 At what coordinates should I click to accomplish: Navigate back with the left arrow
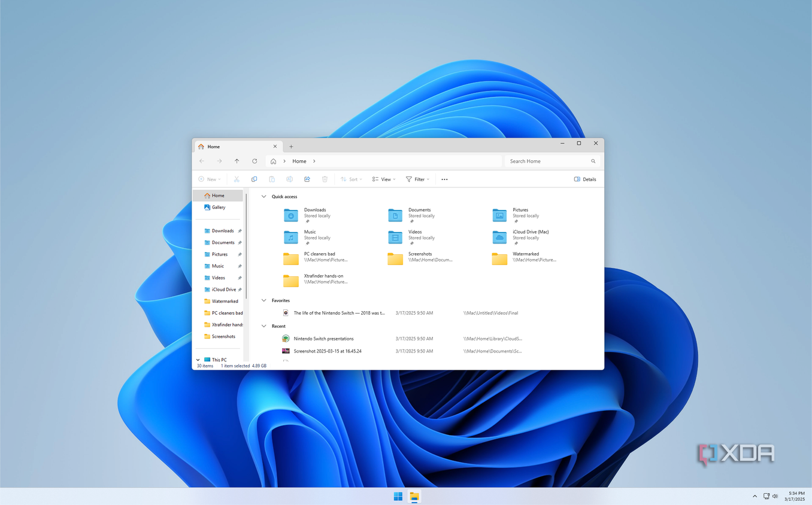click(x=202, y=161)
